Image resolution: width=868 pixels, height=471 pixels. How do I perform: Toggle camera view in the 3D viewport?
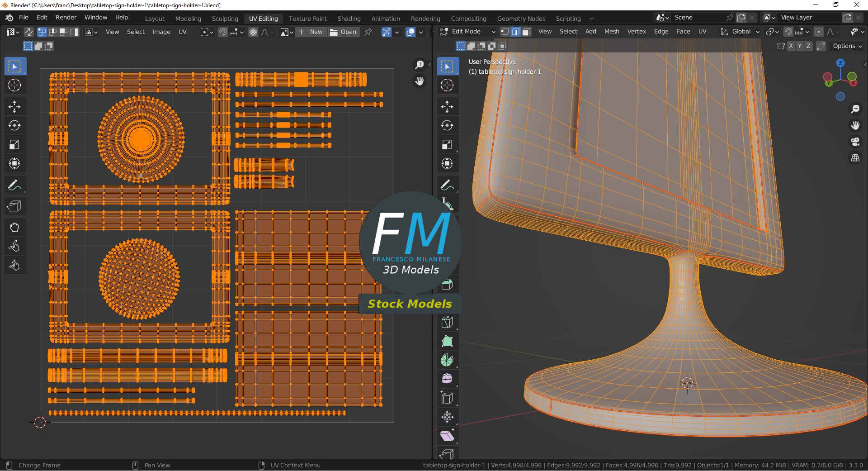pos(855,142)
